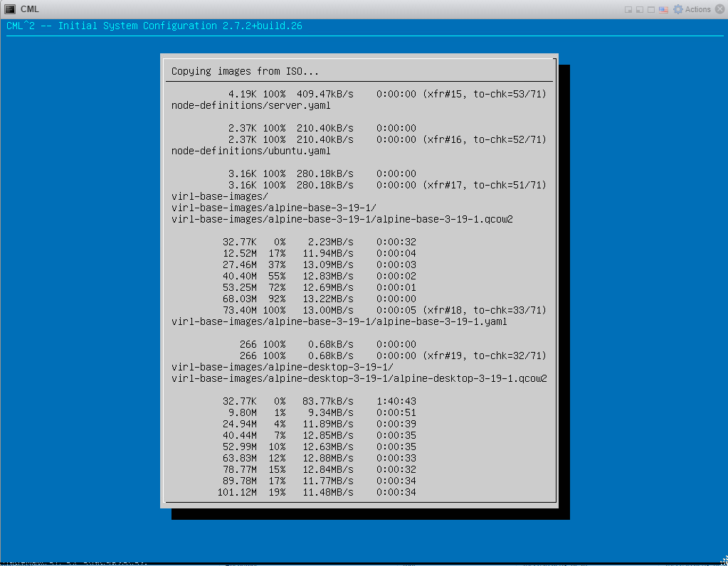The height and width of the screenshot is (566, 728).
Task: Open the Actions gear menu
Action: (678, 9)
